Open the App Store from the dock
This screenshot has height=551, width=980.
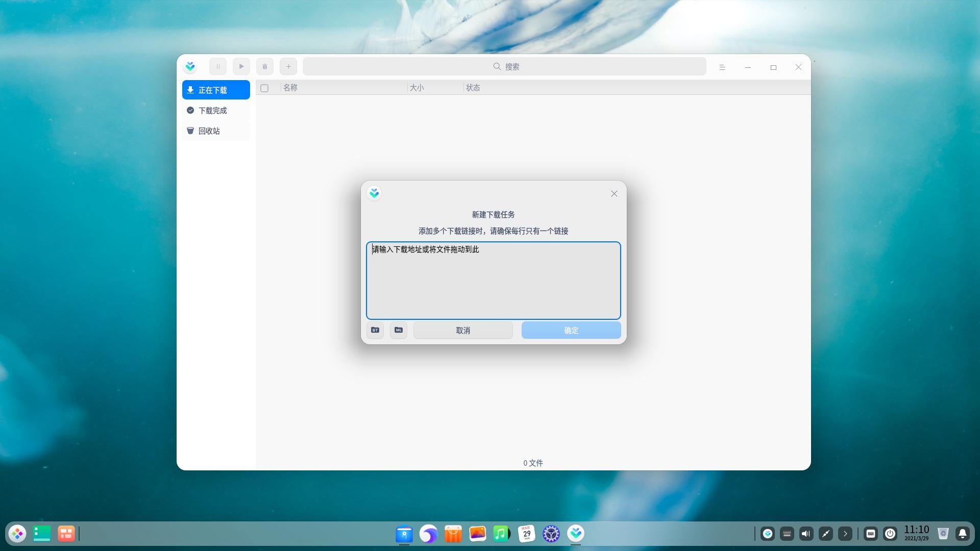click(x=453, y=534)
